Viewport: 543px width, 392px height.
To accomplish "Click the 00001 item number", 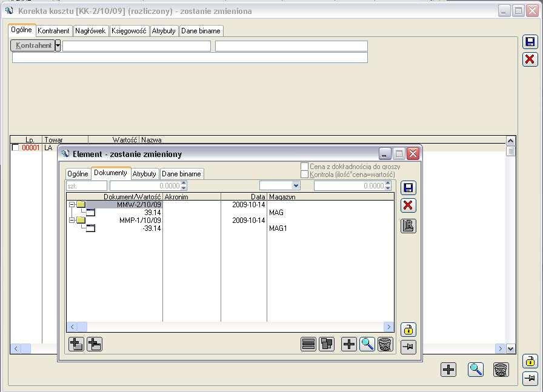I will click(x=31, y=148).
